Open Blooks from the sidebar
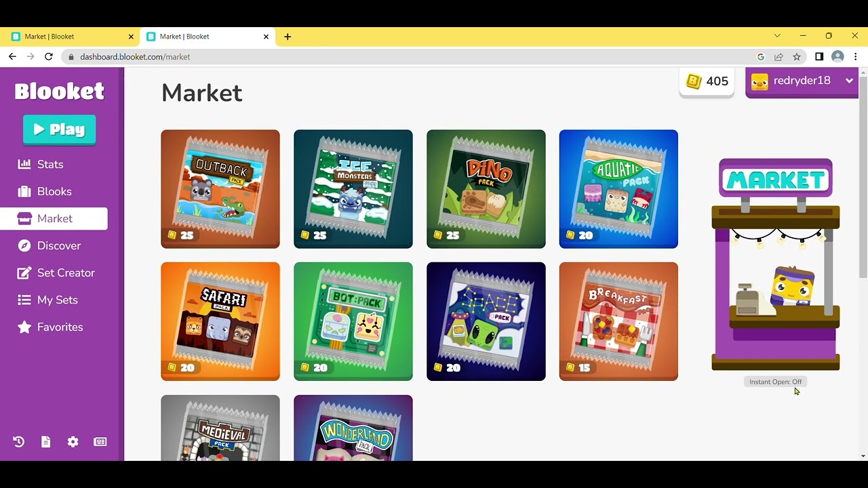868x488 pixels. (x=54, y=191)
